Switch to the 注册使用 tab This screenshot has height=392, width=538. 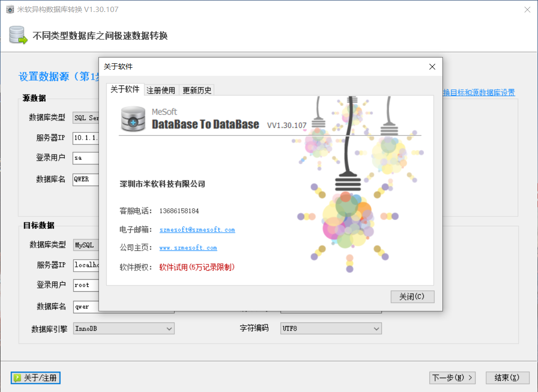click(x=160, y=90)
